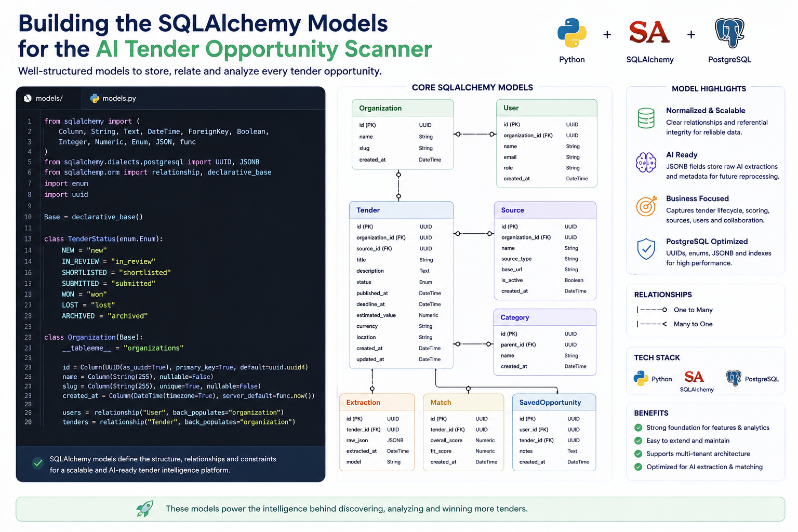Click 'slug' field in Organization table
This screenshot has width=798, height=532.
(364, 148)
